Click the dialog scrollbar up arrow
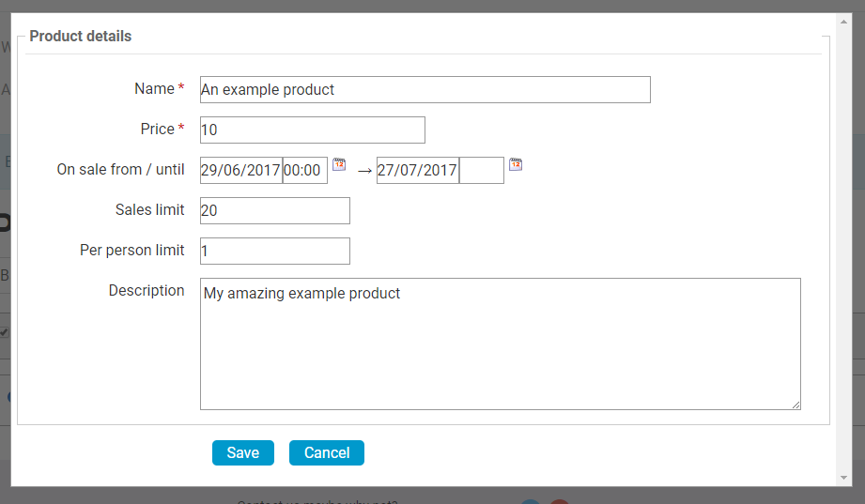Image resolution: width=865 pixels, height=504 pixels. point(843,22)
